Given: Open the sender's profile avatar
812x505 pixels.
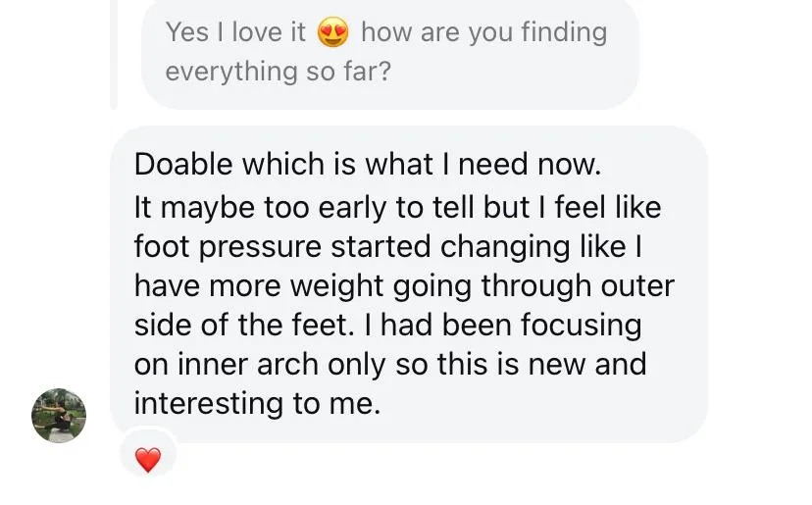Looking at the screenshot, I should (59, 415).
